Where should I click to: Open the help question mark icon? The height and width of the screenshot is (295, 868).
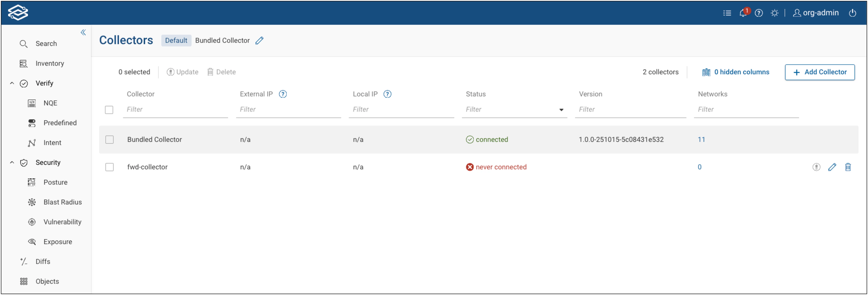(758, 13)
